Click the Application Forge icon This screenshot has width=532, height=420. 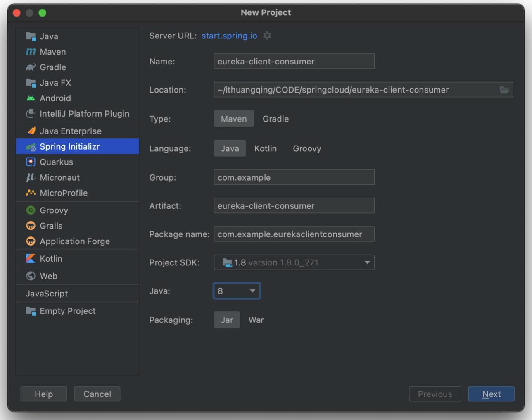click(x=31, y=241)
